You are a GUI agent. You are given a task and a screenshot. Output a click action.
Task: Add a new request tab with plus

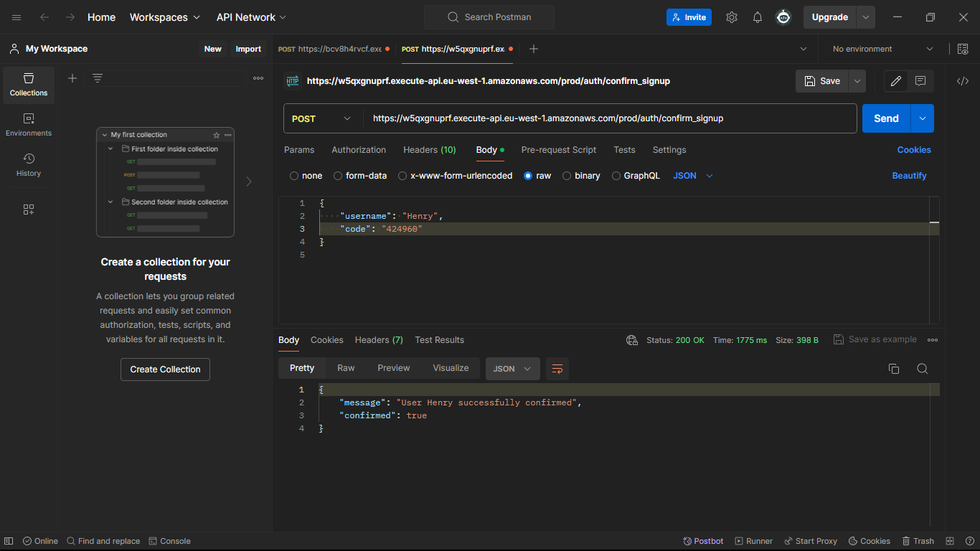click(x=533, y=49)
